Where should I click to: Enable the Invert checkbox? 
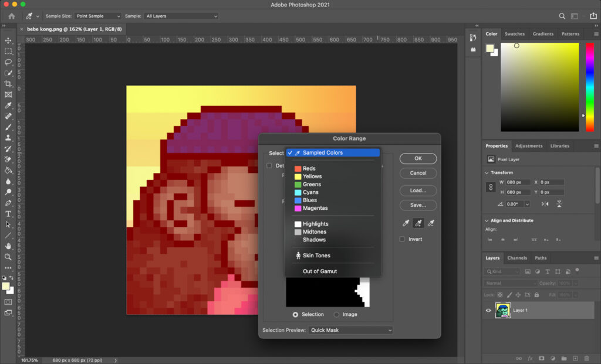pyautogui.click(x=402, y=239)
